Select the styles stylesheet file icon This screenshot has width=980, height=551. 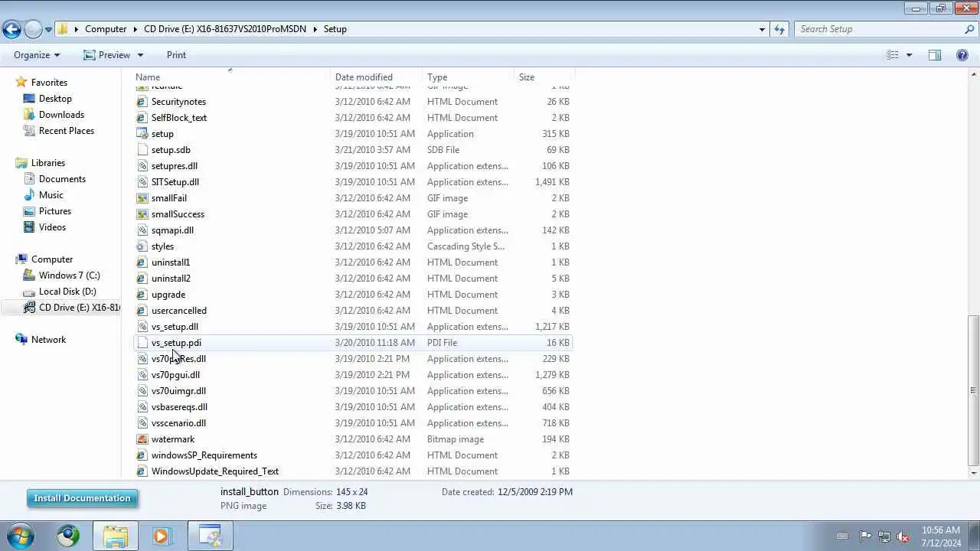pyautogui.click(x=142, y=246)
